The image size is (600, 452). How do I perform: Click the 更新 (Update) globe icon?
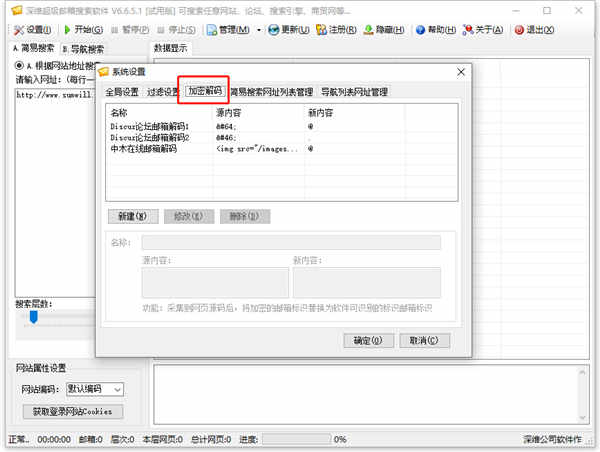click(273, 29)
